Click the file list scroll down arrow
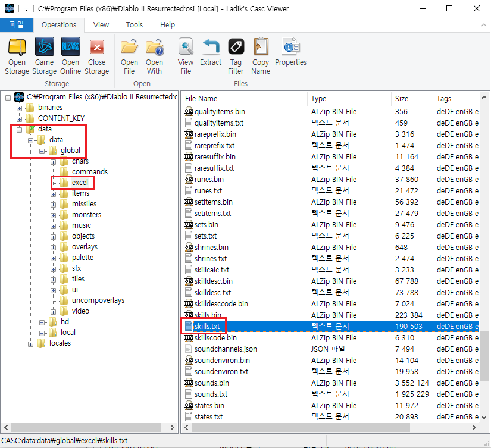The width and height of the screenshot is (491, 448). point(484,418)
